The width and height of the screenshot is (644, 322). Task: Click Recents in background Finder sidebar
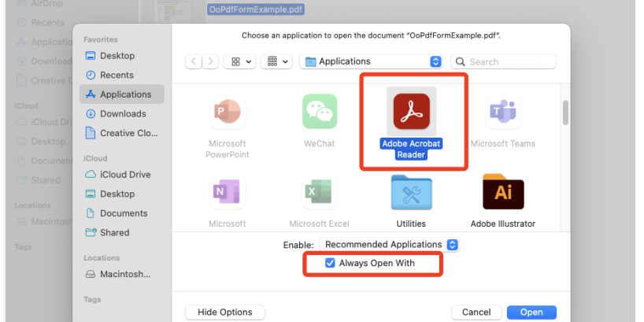tap(48, 23)
